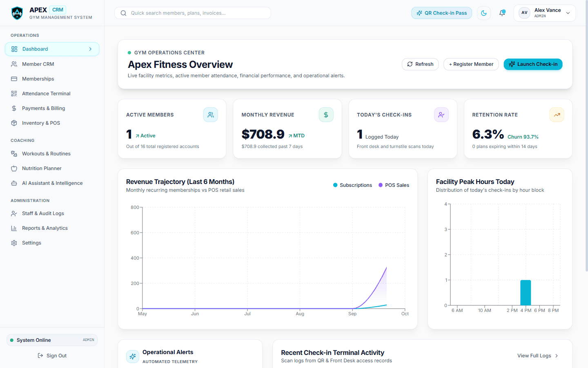Click the Operational Alerts sparkle icon
Viewport: 588px width, 368px height.
(x=133, y=357)
